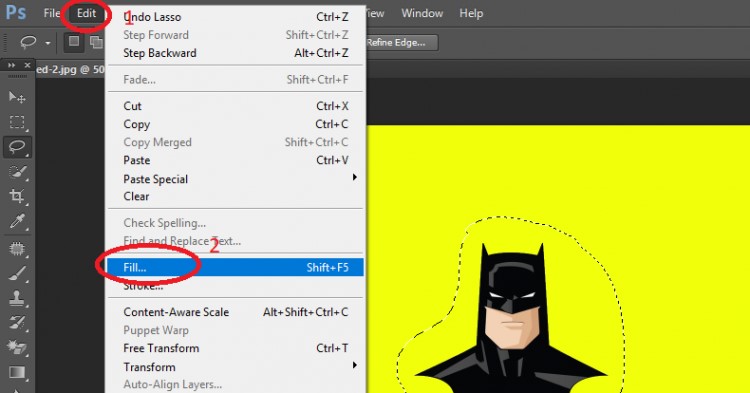
Task: Select the Quick Selection tool
Action: (x=17, y=172)
